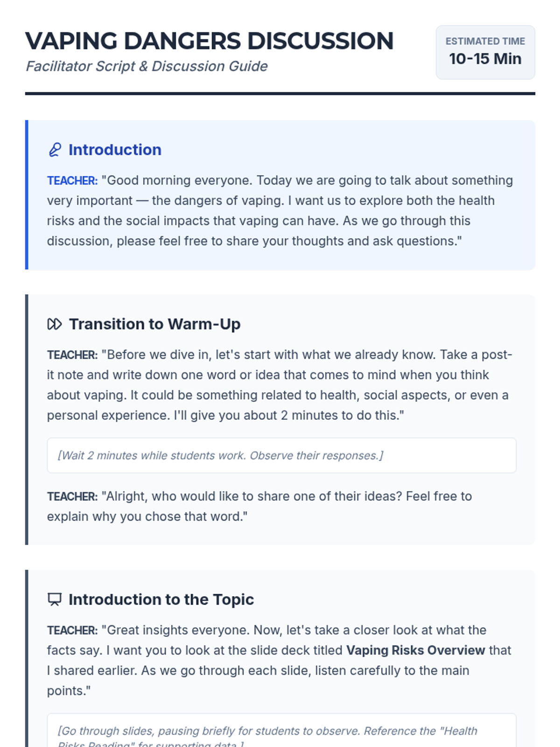Click the "Good morning everyone" paragraph
Screen dimensions: 560x747
(x=280, y=211)
